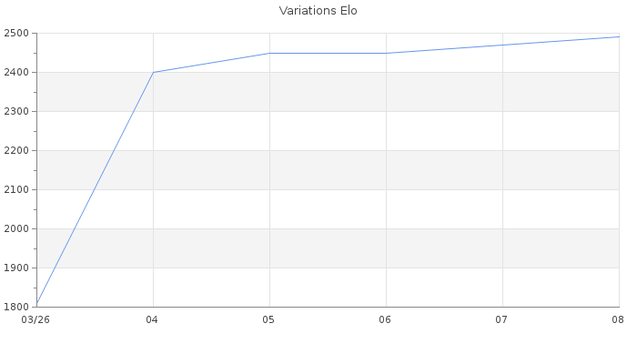Click the 07 x-axis label
The image size is (637, 364).
click(x=501, y=319)
